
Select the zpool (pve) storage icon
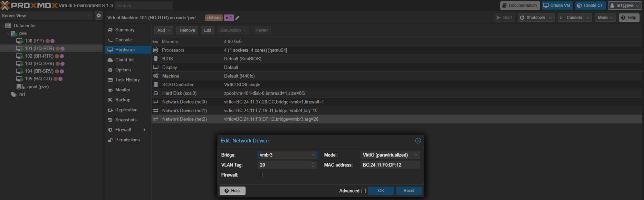point(19,87)
